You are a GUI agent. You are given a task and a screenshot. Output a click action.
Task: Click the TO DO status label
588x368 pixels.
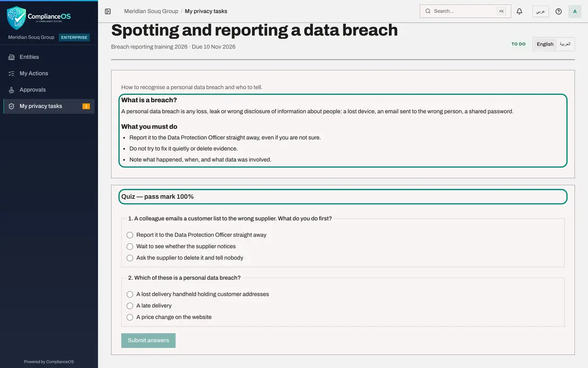tap(519, 44)
